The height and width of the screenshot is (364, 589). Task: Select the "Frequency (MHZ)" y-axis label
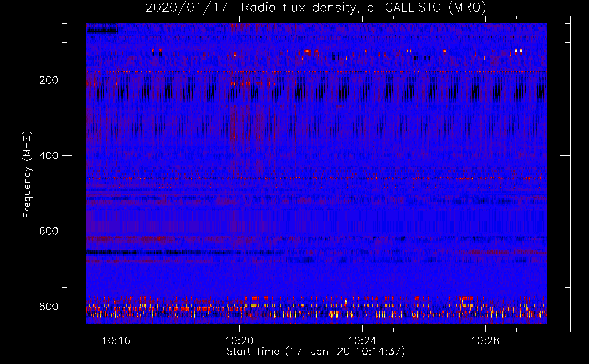point(27,175)
